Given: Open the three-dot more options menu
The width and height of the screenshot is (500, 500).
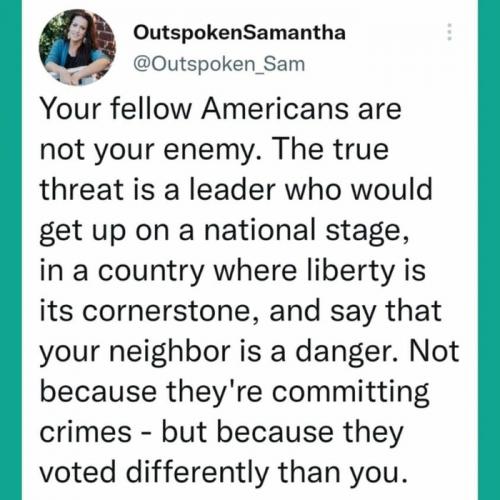Looking at the screenshot, I should 449,32.
